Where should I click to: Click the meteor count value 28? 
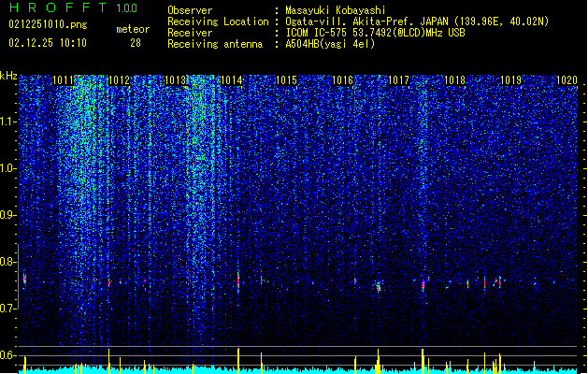click(136, 43)
